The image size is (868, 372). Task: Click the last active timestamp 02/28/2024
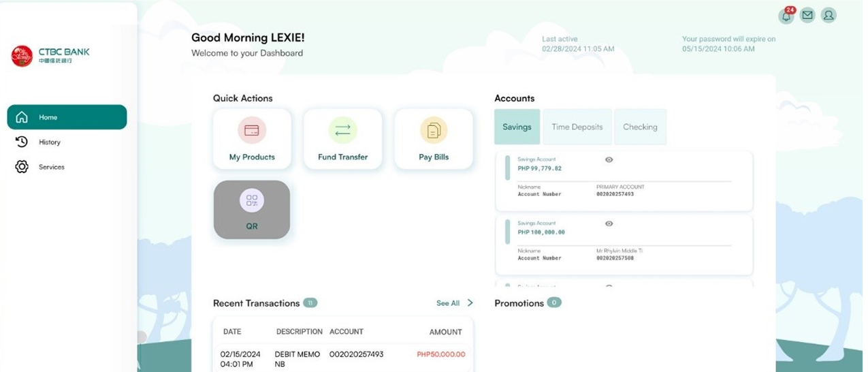click(x=578, y=49)
